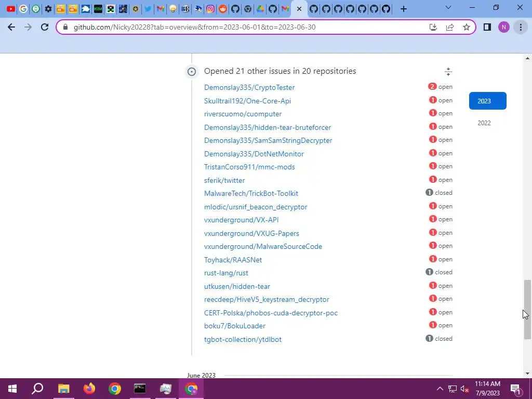Viewport: 532px width, 399px height.
Task: Click the page vertical scrollbar thumb
Action: (x=527, y=309)
